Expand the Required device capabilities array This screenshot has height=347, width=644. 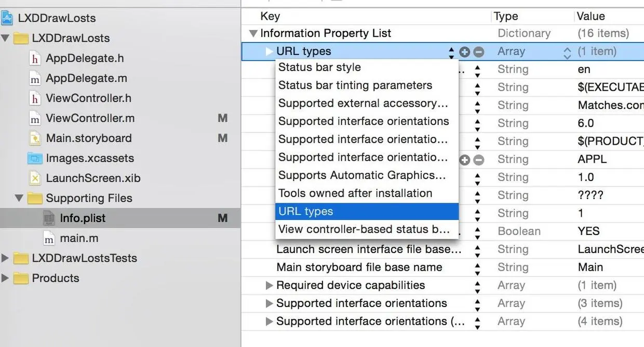coord(269,285)
